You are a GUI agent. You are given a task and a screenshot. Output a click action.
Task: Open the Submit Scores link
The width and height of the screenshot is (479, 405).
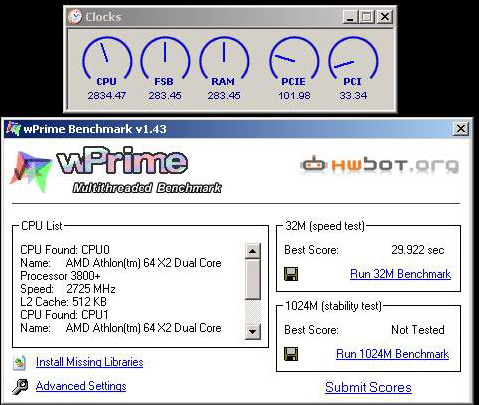(x=368, y=387)
